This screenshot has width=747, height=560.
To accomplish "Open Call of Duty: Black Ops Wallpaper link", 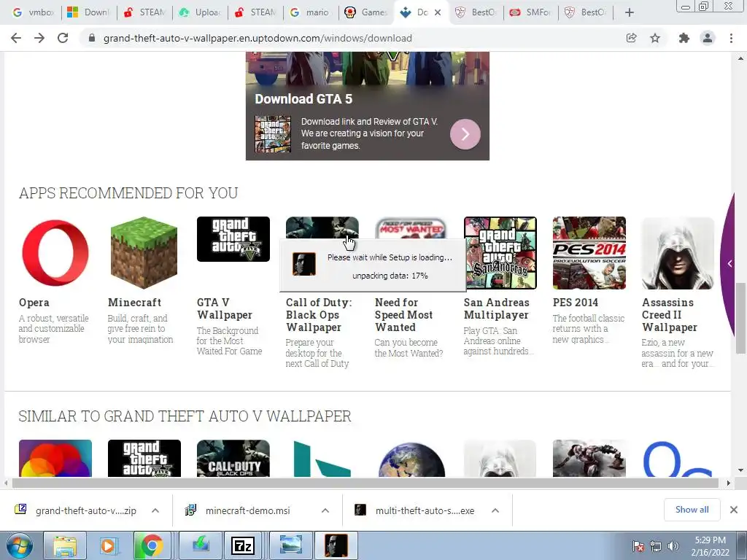I will (319, 315).
